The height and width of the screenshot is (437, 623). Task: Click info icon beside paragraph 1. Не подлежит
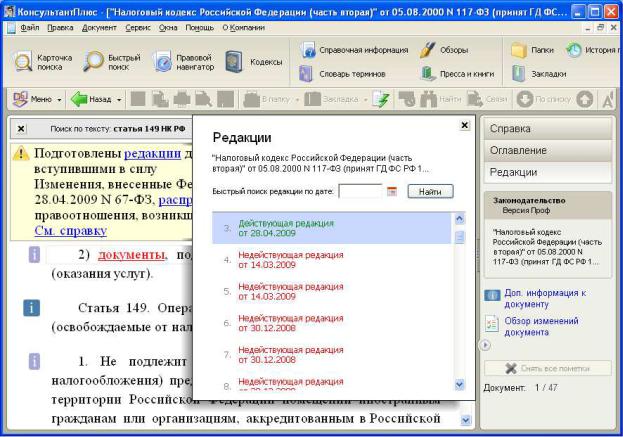point(34,362)
